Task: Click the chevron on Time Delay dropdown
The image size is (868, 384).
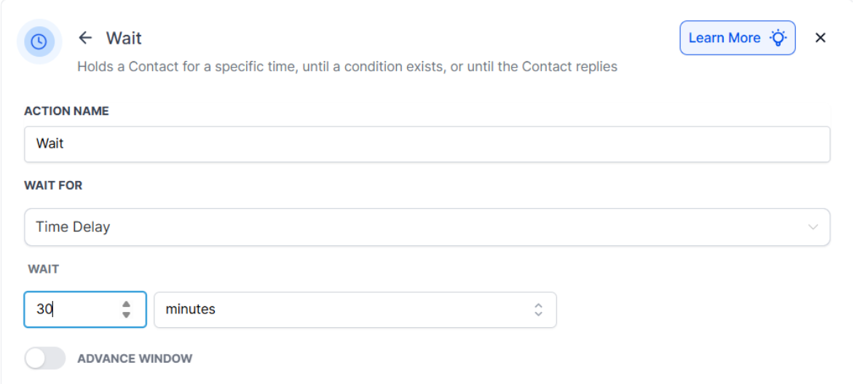Action: click(813, 227)
